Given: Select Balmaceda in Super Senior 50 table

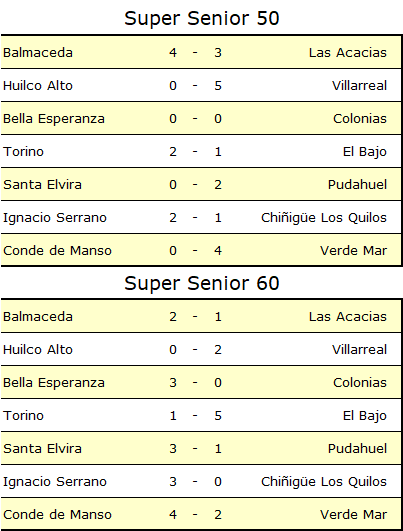Looking at the screenshot, I should coord(38,52).
